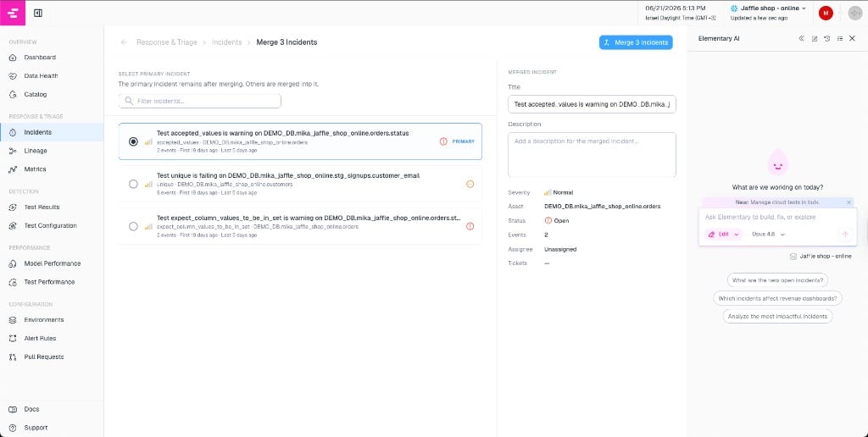
Task: Choose What are the new open incidents suggestion
Action: (x=777, y=280)
